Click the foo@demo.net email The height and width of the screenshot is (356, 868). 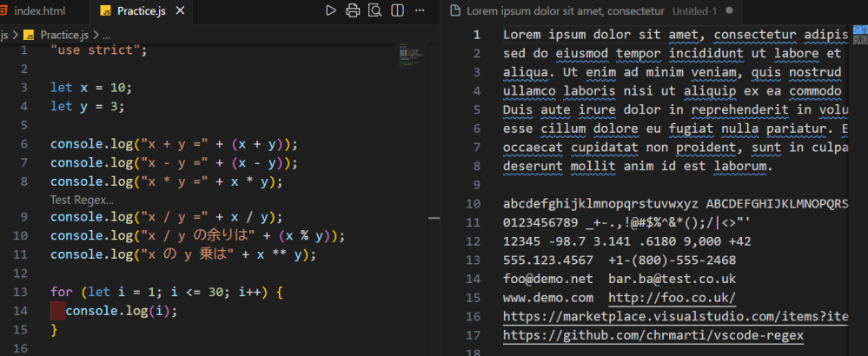click(x=548, y=279)
